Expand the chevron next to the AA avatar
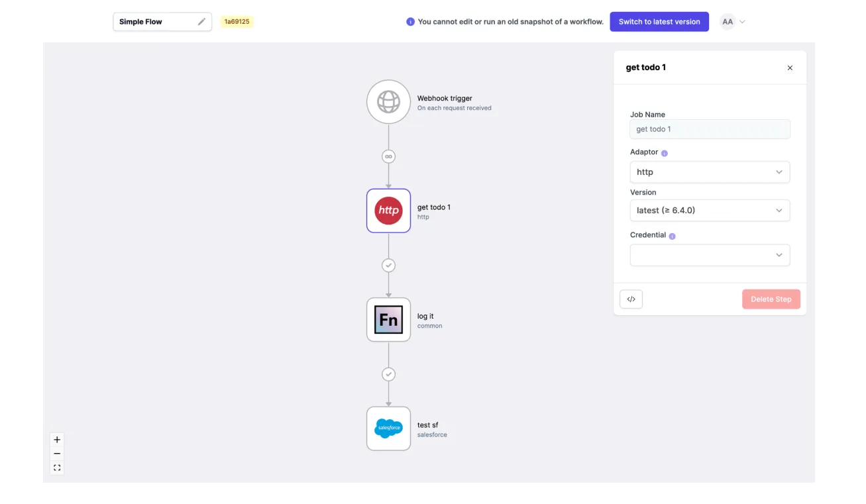 pyautogui.click(x=742, y=22)
